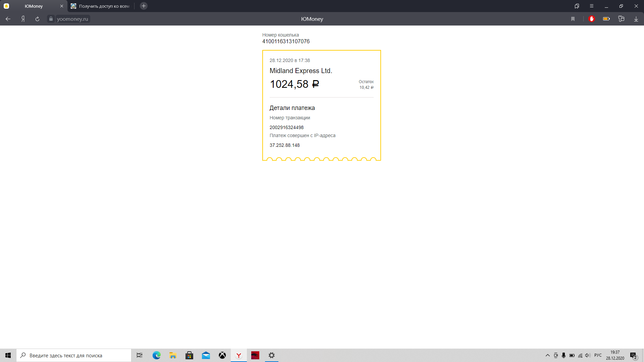This screenshot has height=362, width=644.
Task: Open the taskbar clock and calendar
Action: pyautogui.click(x=615, y=355)
